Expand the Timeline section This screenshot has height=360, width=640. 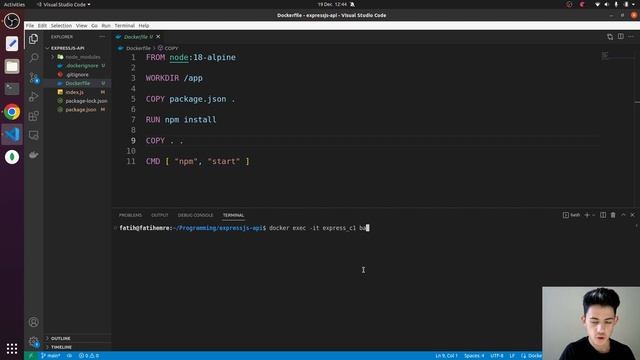pos(61,347)
